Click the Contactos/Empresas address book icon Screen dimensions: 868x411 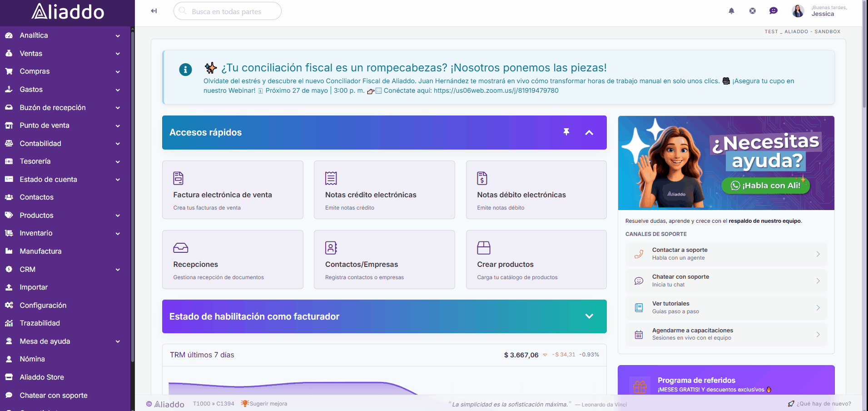[331, 248]
